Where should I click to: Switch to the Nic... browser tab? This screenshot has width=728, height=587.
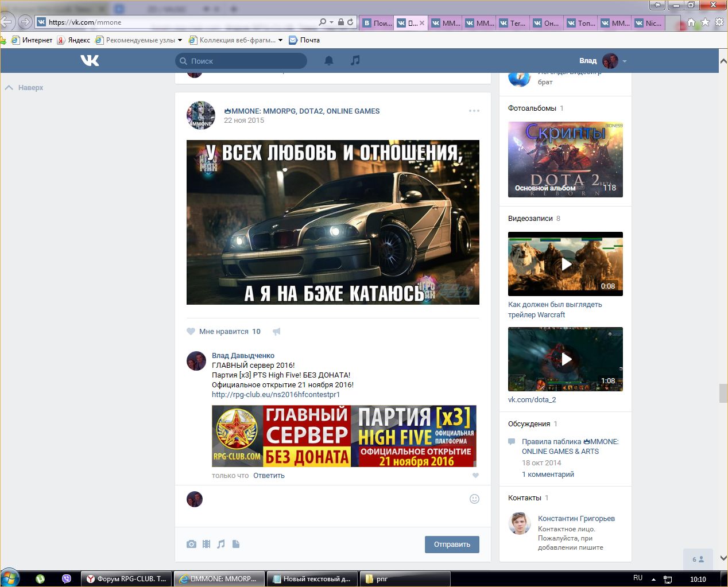point(648,23)
